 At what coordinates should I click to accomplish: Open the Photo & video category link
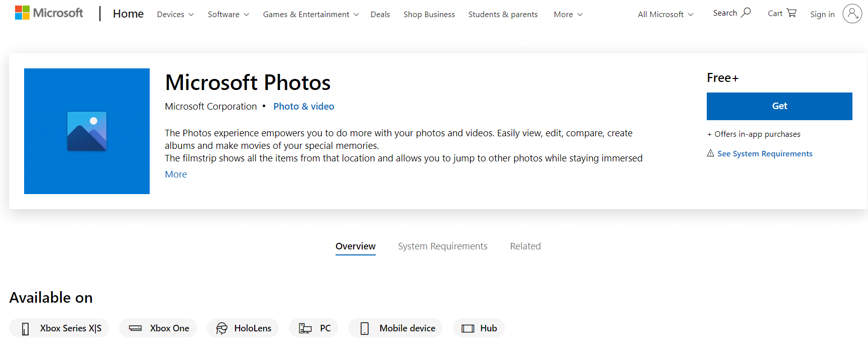click(x=304, y=107)
